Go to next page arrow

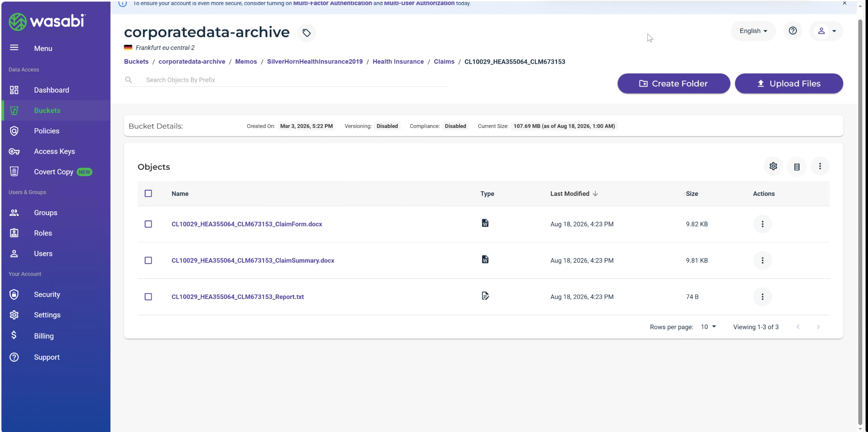[x=818, y=327]
